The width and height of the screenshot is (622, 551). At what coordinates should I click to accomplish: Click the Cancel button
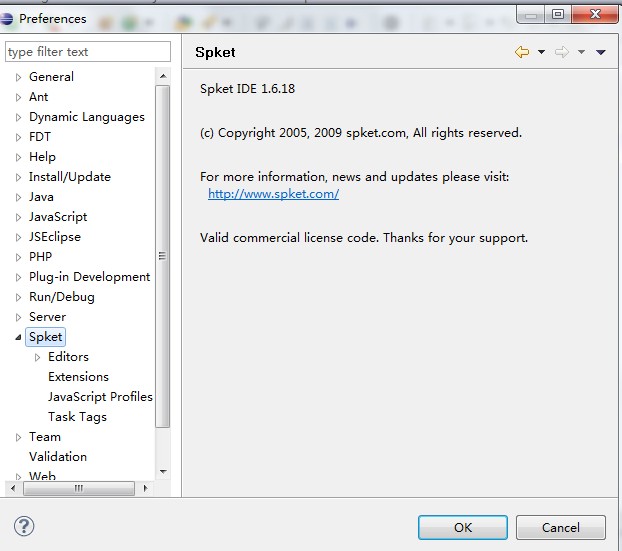click(561, 528)
